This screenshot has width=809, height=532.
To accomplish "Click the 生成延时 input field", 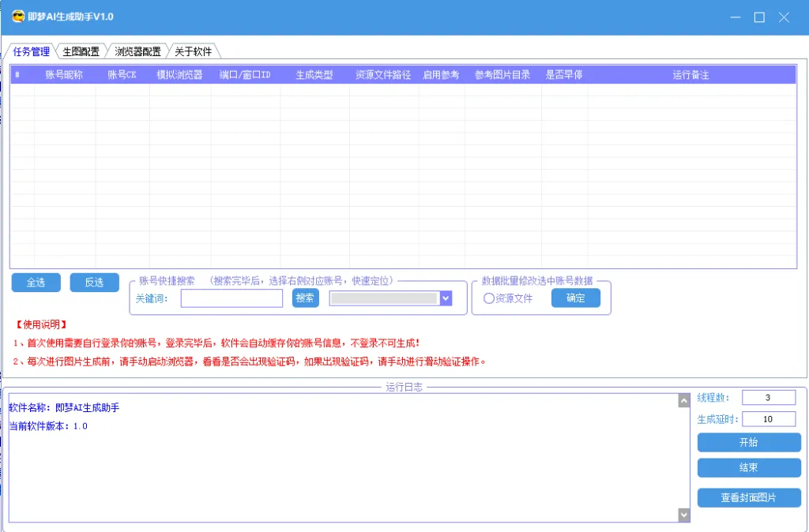I will (x=769, y=419).
